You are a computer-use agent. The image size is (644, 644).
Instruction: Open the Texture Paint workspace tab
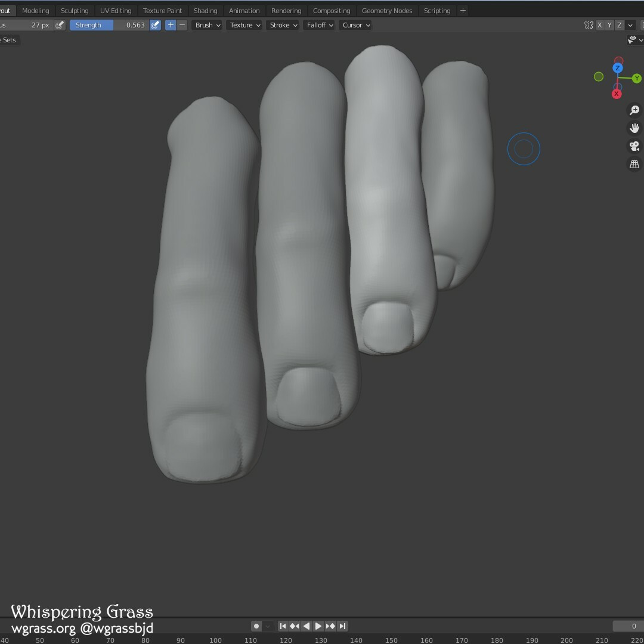(x=162, y=11)
